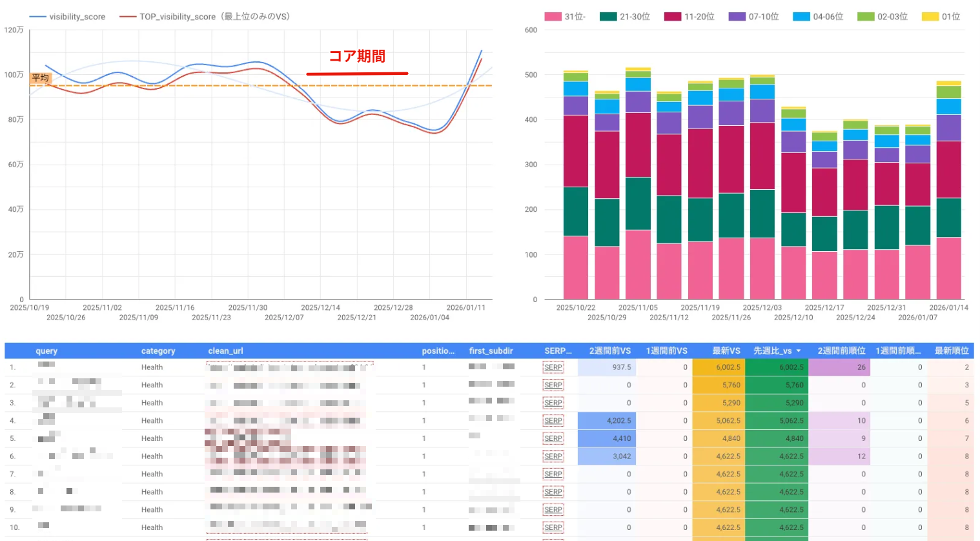This screenshot has width=980, height=541.
Task: Click the 平均 average reference line label
Action: (40, 78)
